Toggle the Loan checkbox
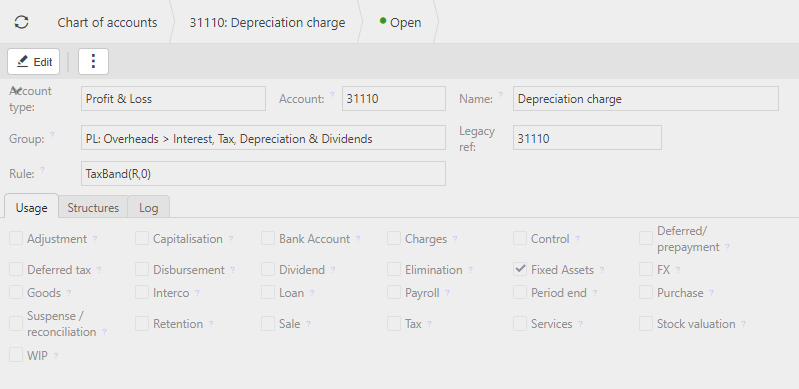This screenshot has width=799, height=389. (x=268, y=292)
